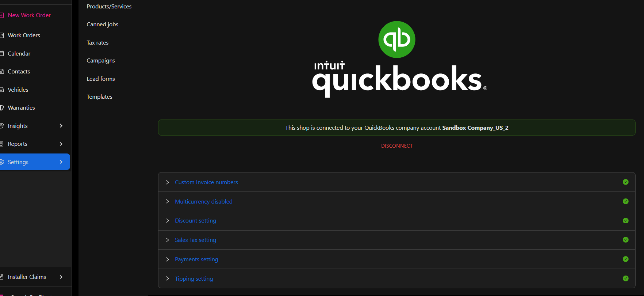Image resolution: width=644 pixels, height=296 pixels.
Task: Expand the Tipping setting chevron
Action: 168,278
